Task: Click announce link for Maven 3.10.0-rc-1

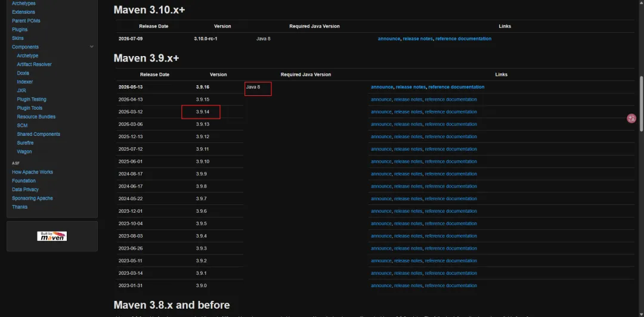Action: (x=389, y=39)
